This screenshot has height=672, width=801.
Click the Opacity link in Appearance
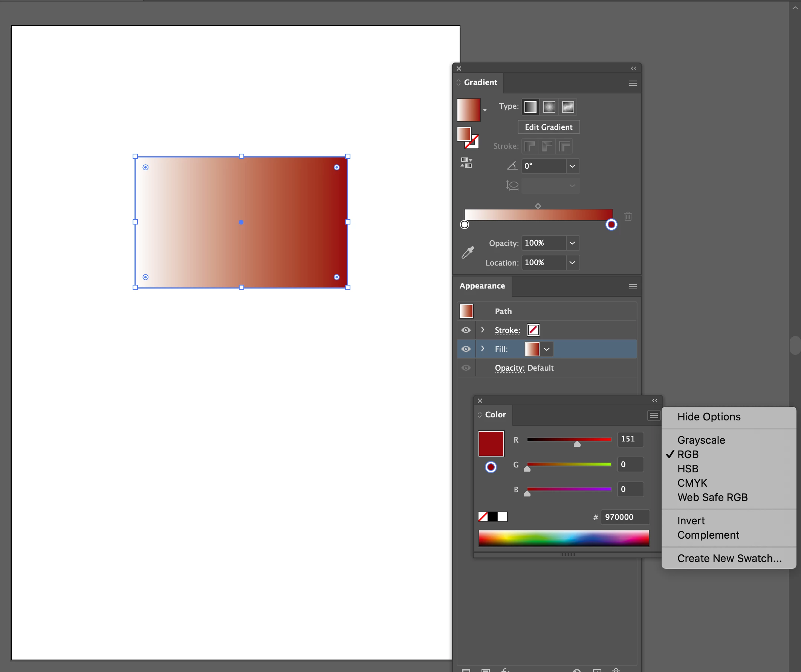click(509, 368)
